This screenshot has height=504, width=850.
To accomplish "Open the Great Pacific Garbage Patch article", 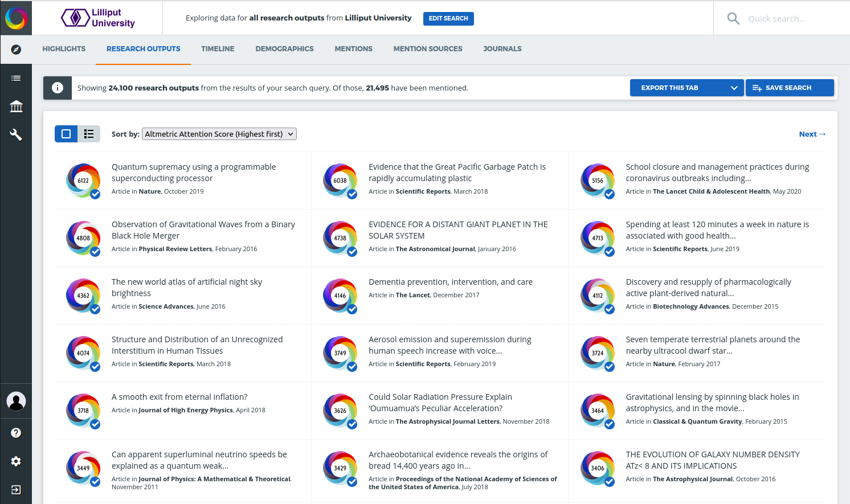I will click(457, 173).
